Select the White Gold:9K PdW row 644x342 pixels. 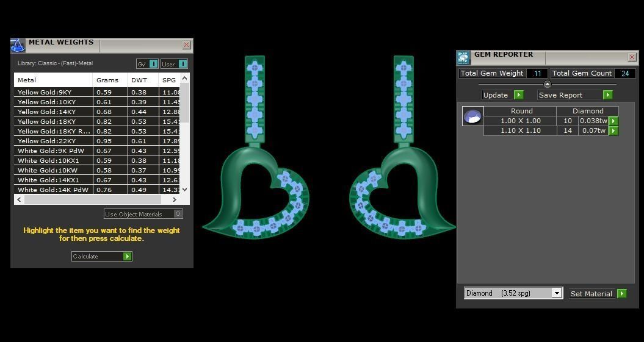pos(97,151)
